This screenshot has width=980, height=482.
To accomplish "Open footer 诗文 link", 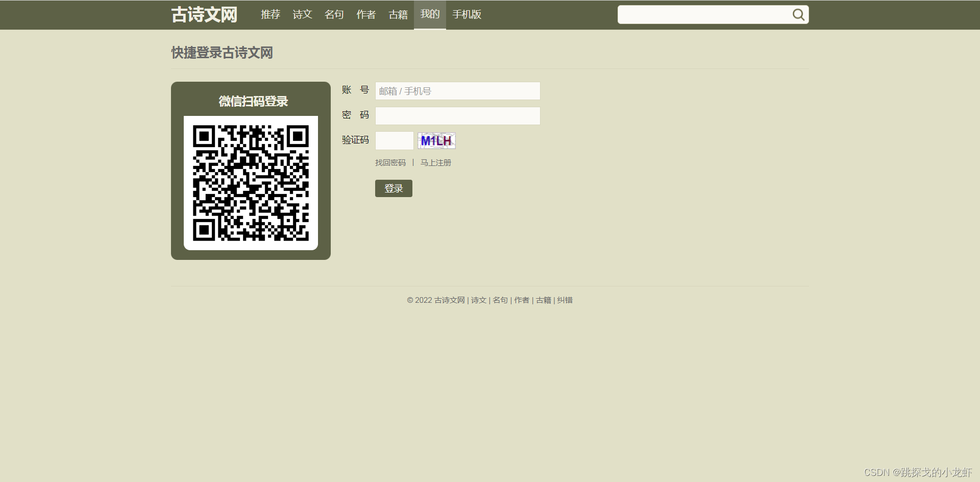I will point(479,300).
